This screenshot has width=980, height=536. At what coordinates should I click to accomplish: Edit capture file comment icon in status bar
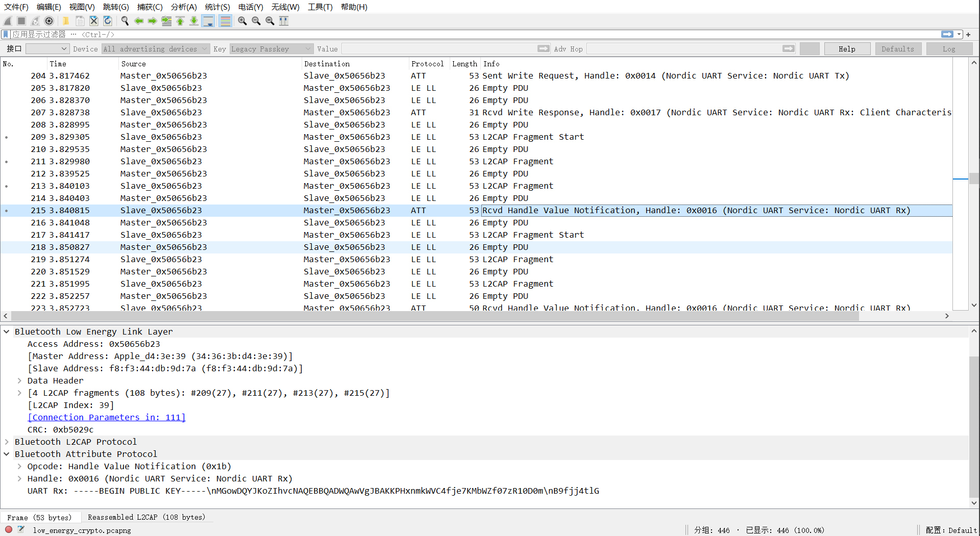tap(21, 529)
